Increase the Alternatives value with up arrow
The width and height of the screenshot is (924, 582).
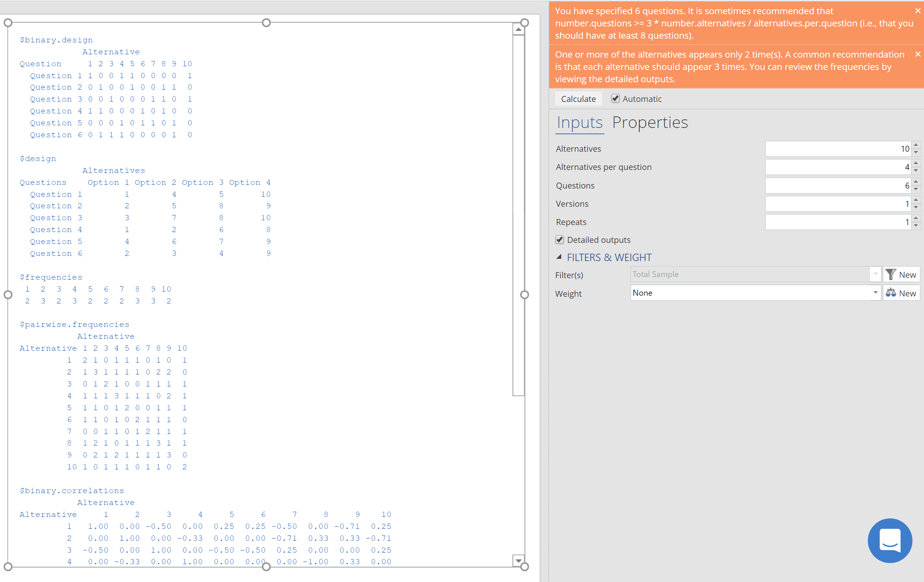916,145
